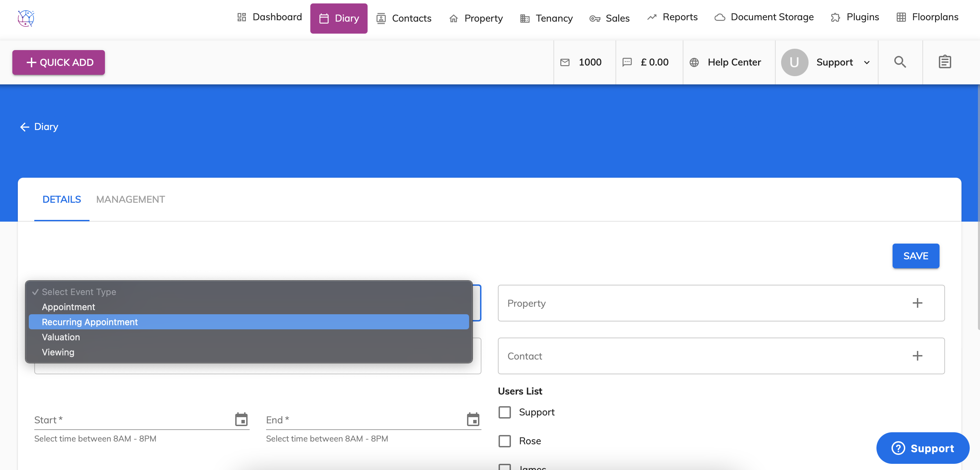Viewport: 980px width, 470px height.
Task: Click the envelope email credits icon
Action: pos(565,62)
